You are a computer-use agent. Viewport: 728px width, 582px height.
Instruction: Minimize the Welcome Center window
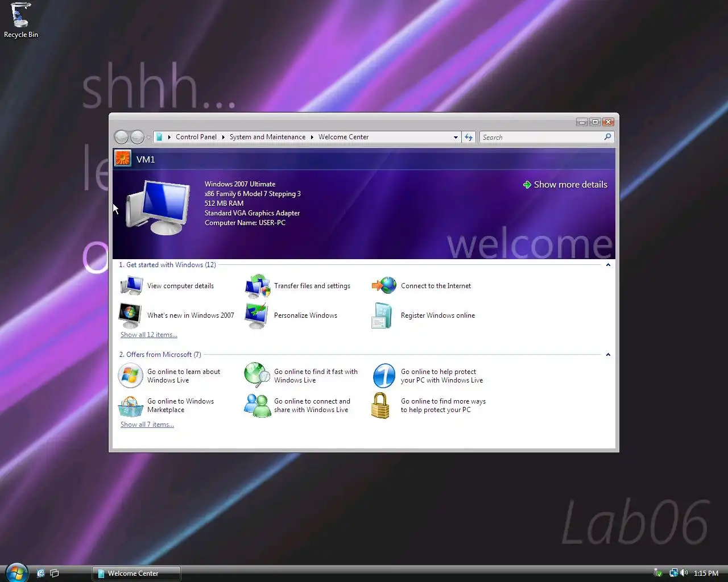pyautogui.click(x=582, y=122)
